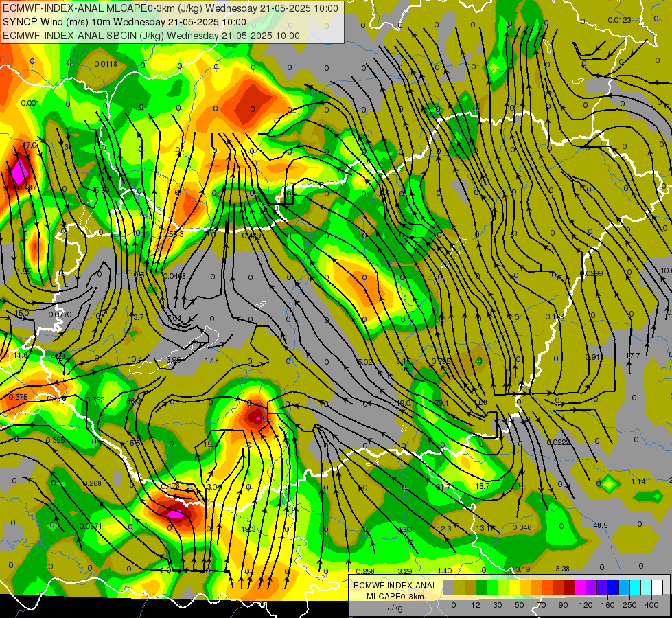
Task: Click the map value 3.38
Action: (562, 569)
